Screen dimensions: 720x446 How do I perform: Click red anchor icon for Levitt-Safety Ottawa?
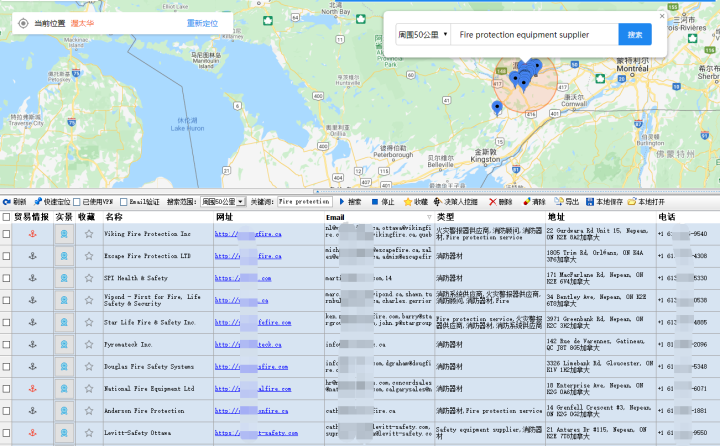(33, 433)
